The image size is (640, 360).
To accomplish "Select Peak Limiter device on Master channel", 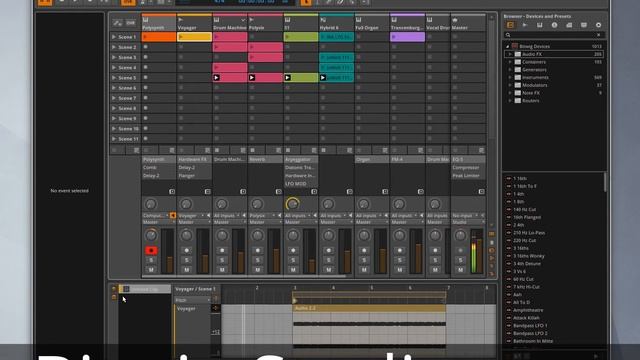I will [x=469, y=176].
